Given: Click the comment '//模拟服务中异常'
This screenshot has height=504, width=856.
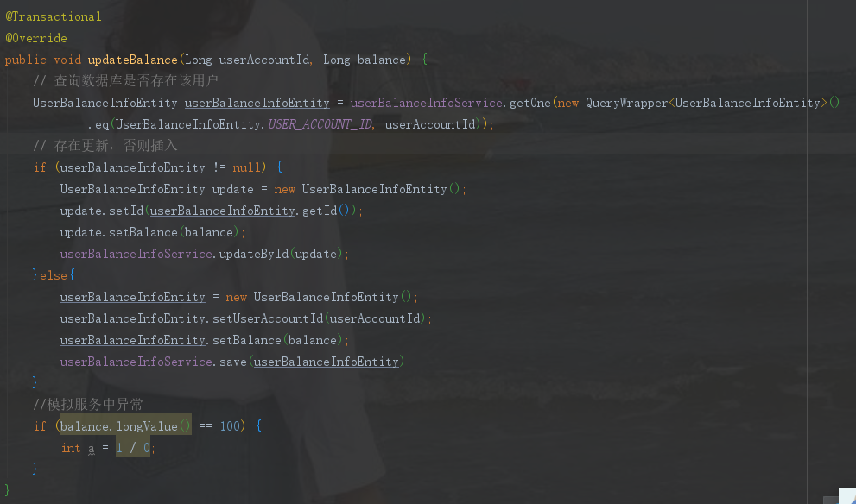Looking at the screenshot, I should 88,406.
